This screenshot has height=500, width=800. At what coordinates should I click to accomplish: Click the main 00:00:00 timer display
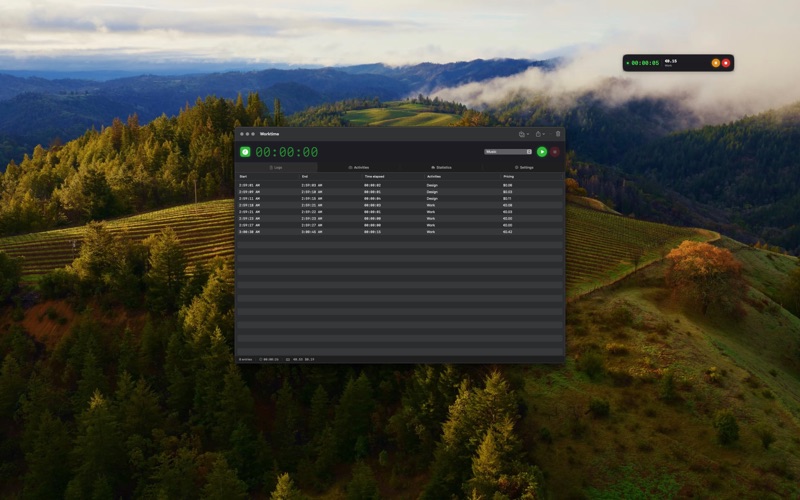[287, 152]
